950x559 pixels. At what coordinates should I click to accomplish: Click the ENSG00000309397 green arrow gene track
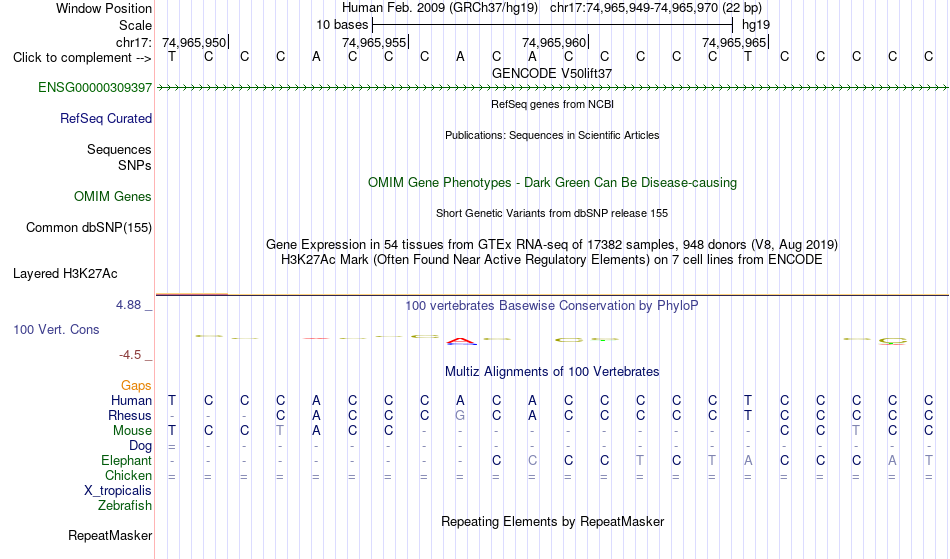coord(552,88)
